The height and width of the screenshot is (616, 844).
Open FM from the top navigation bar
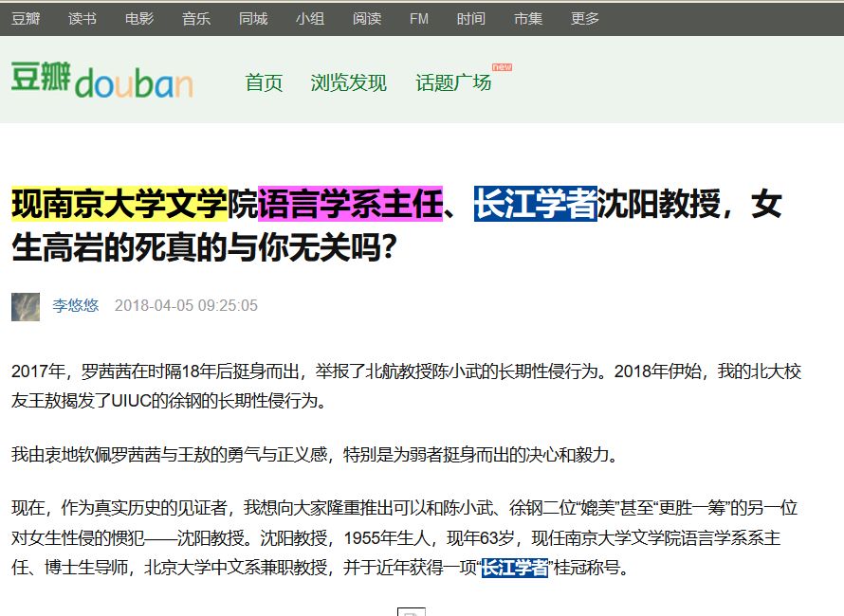click(x=419, y=17)
